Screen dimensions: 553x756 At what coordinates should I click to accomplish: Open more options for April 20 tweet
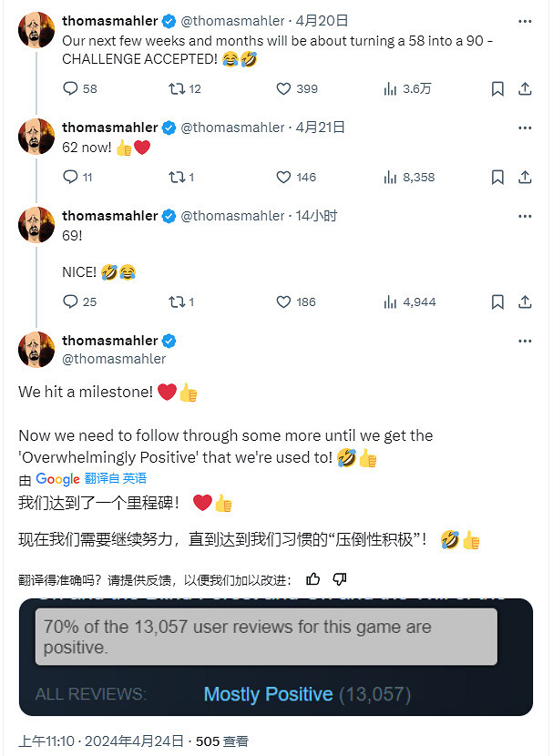(x=525, y=20)
